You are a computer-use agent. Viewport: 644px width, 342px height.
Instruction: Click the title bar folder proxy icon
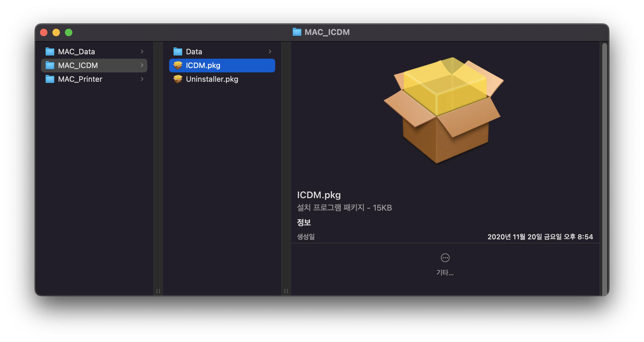coord(297,32)
